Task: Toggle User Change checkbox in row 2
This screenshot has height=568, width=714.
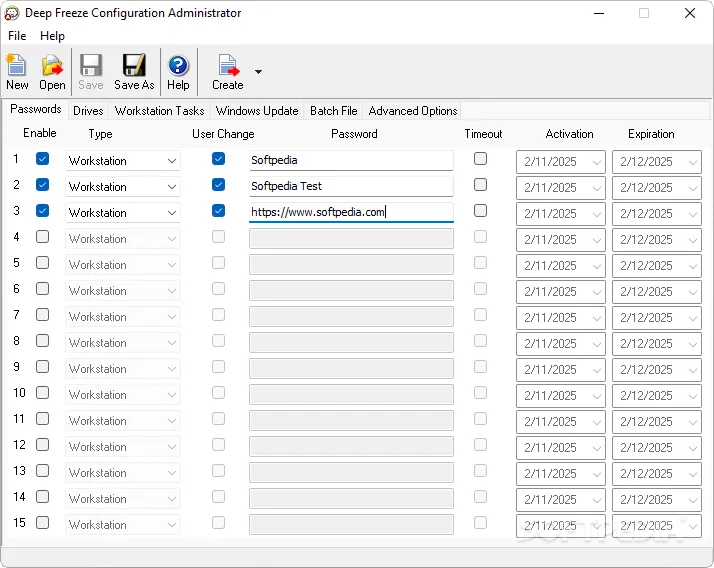Action: (x=219, y=184)
